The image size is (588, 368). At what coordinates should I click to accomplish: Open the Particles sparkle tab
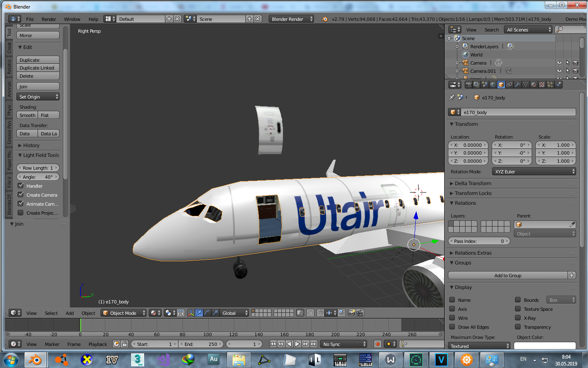click(550, 85)
